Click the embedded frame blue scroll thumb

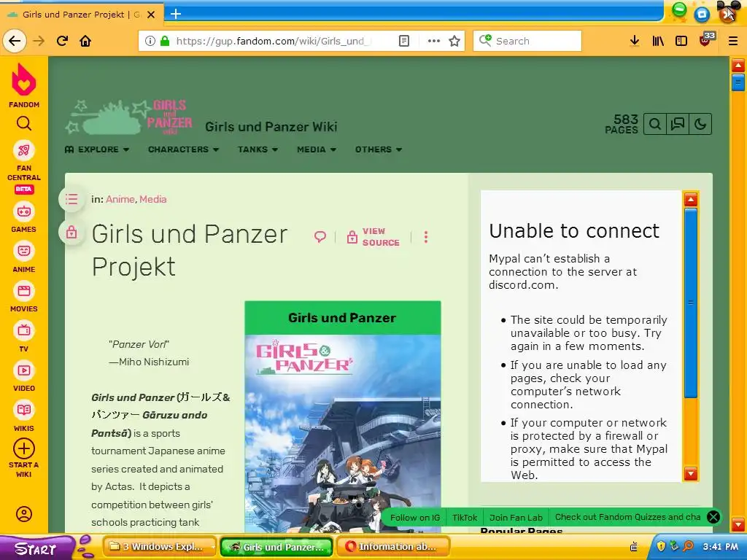(691, 303)
